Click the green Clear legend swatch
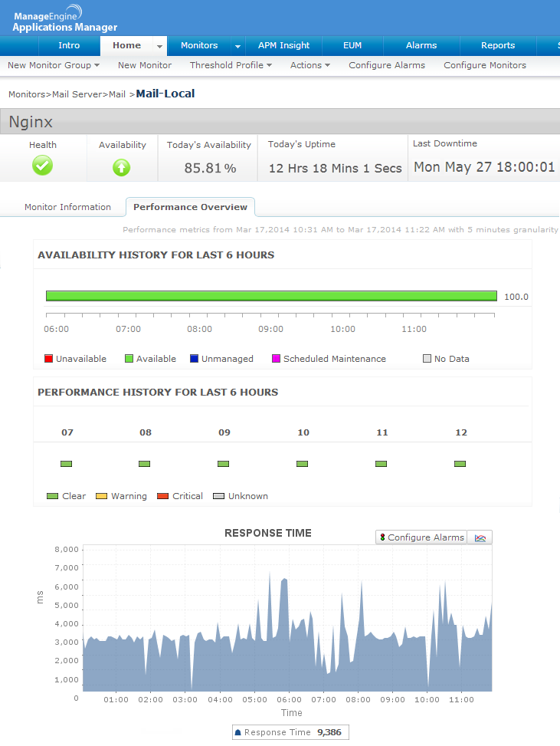Viewport: 560px width, 746px height. click(52, 496)
